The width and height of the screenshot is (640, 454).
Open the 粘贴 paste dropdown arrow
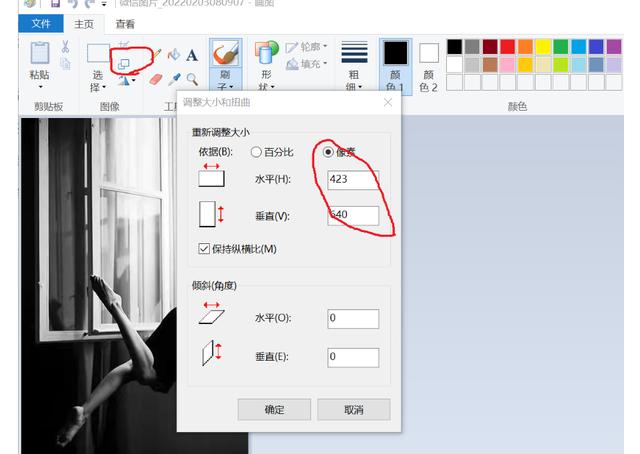(x=39, y=87)
